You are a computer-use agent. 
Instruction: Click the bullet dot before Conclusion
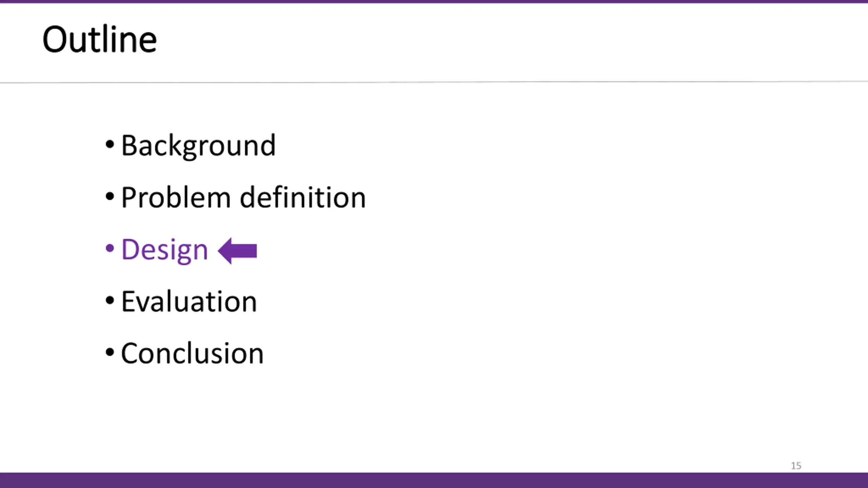click(110, 352)
